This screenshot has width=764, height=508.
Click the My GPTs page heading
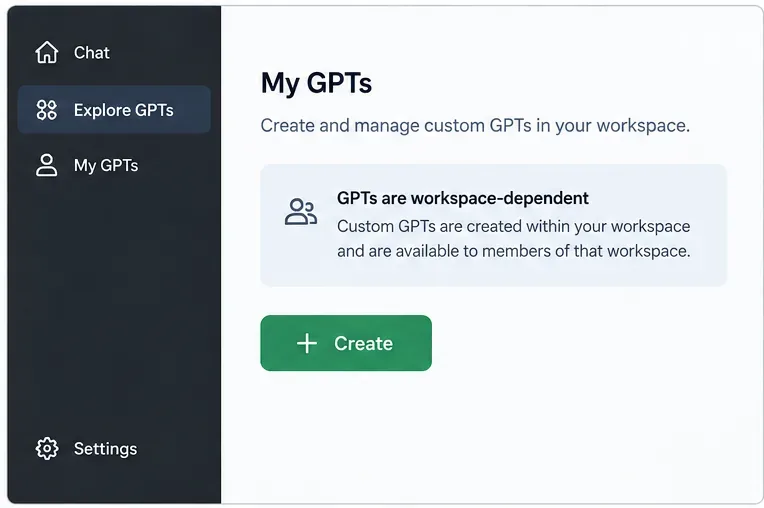coord(316,83)
